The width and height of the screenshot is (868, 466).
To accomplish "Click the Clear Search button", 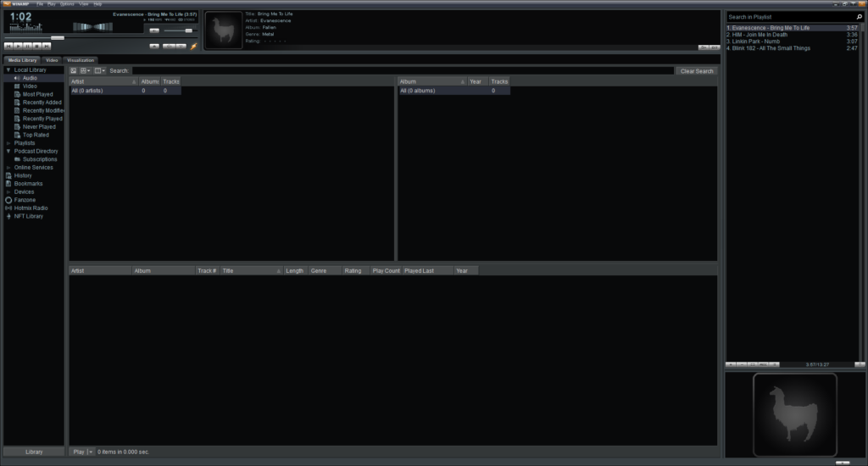I will click(x=697, y=71).
